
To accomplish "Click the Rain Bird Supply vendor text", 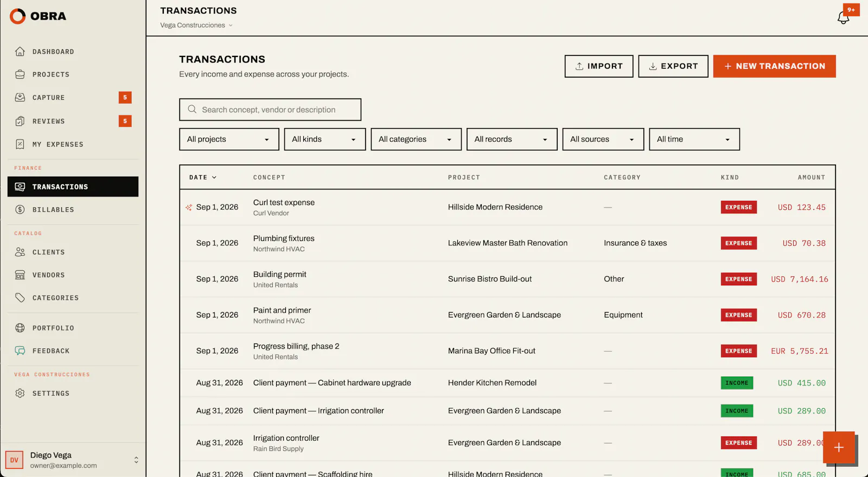I will 278,449.
